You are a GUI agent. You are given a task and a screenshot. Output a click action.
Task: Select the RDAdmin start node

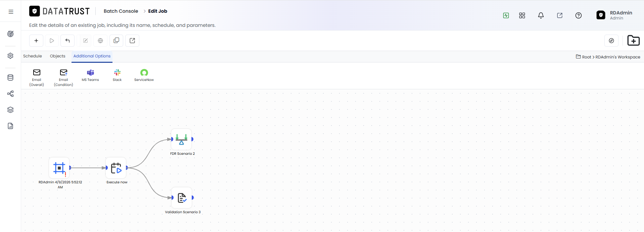pos(59,168)
